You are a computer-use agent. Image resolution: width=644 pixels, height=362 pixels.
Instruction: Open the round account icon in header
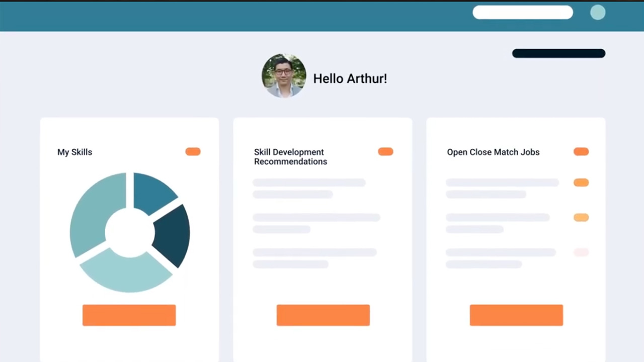(x=598, y=13)
